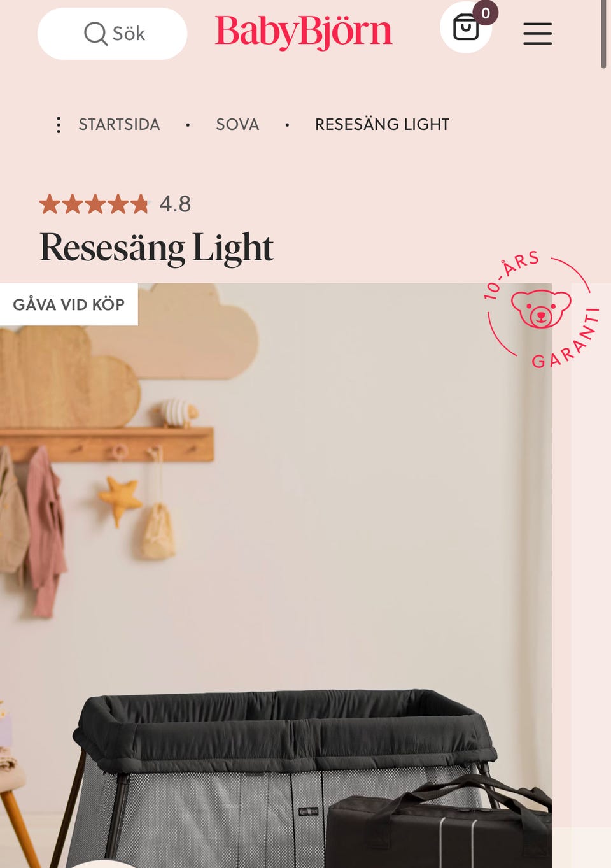Image resolution: width=611 pixels, height=868 pixels.
Task: Go to Startsida breadcrumb
Action: point(119,124)
